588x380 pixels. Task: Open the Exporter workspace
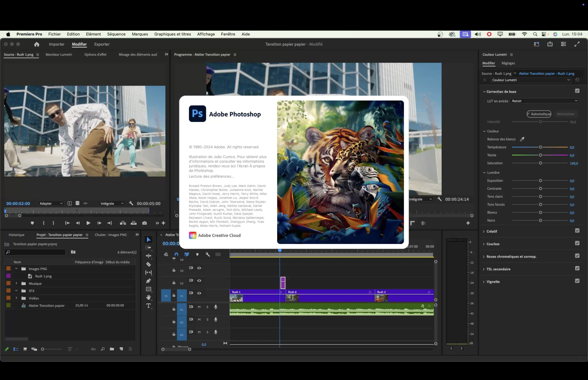pyautogui.click(x=102, y=44)
